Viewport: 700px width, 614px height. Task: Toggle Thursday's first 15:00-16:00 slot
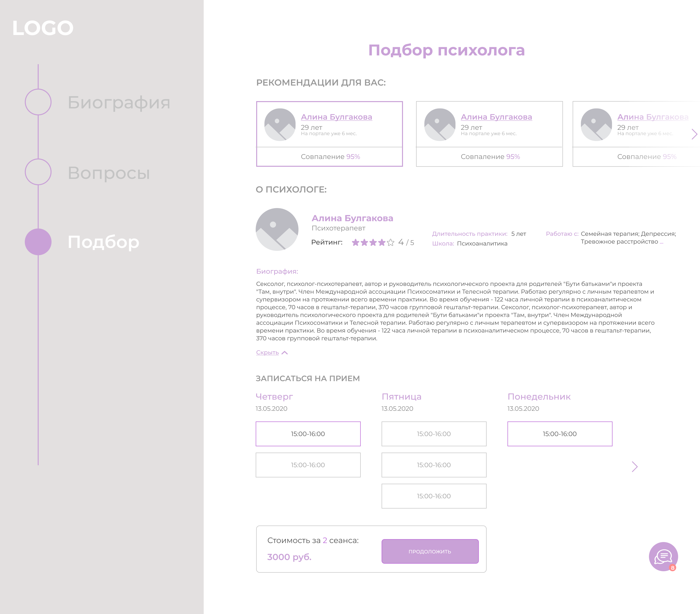(308, 434)
